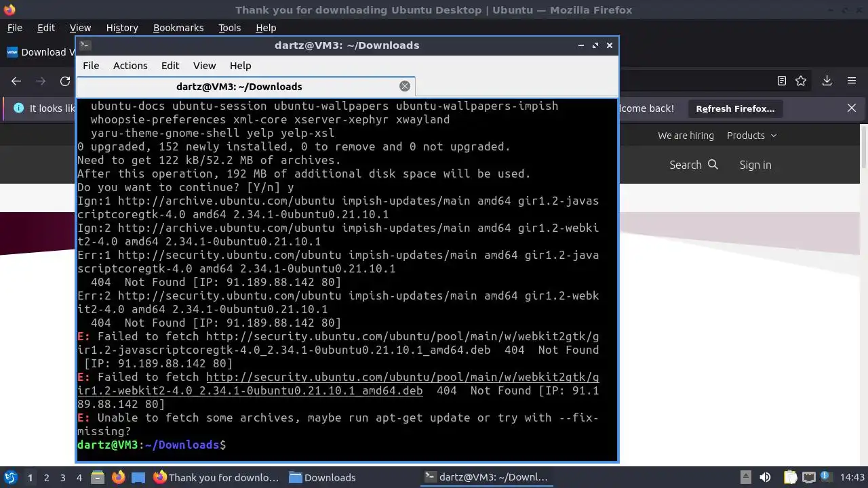
Task: Open Firefox's Tools menu
Action: tap(230, 28)
